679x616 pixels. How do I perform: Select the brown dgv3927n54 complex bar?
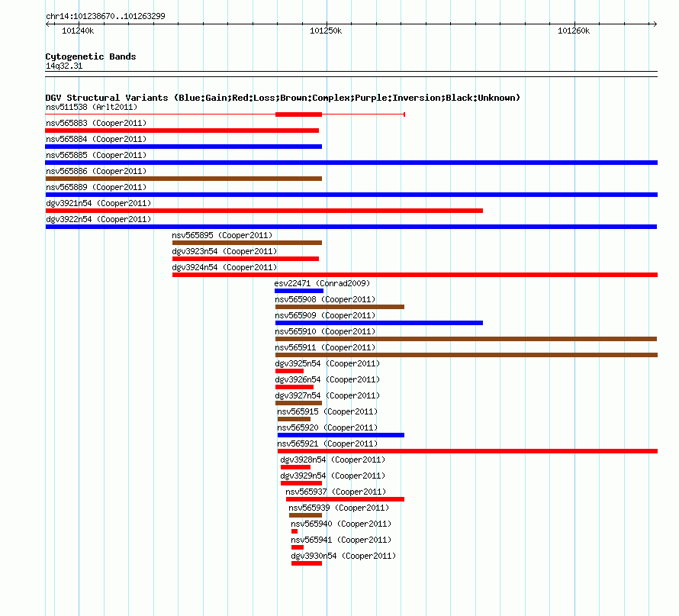[299, 403]
